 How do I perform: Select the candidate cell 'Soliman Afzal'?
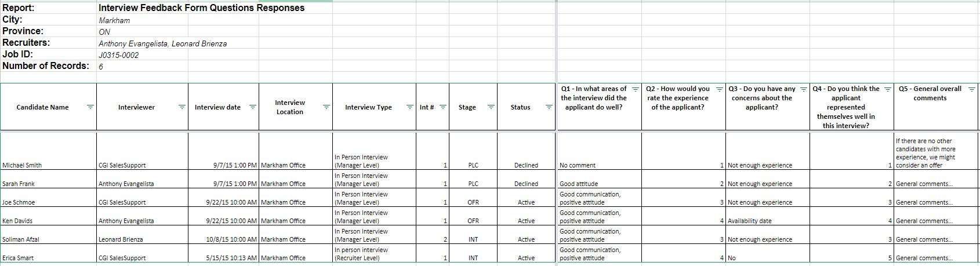[49, 235]
